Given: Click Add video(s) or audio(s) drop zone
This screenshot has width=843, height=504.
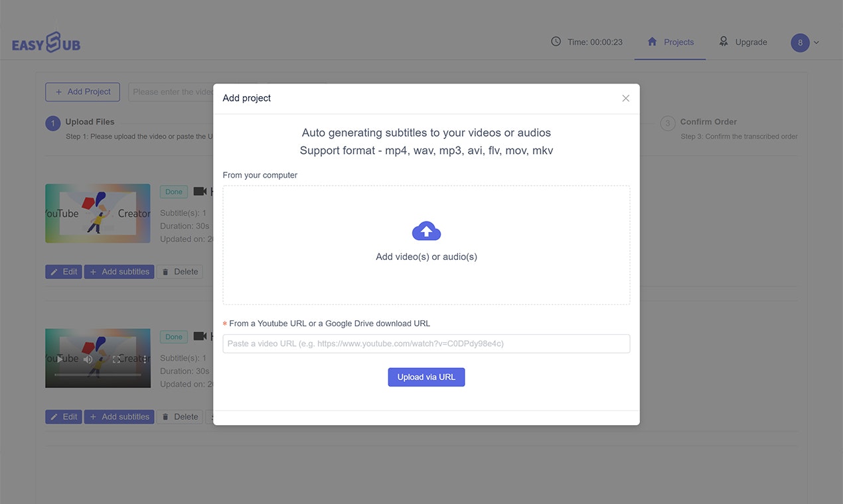Looking at the screenshot, I should (426, 245).
